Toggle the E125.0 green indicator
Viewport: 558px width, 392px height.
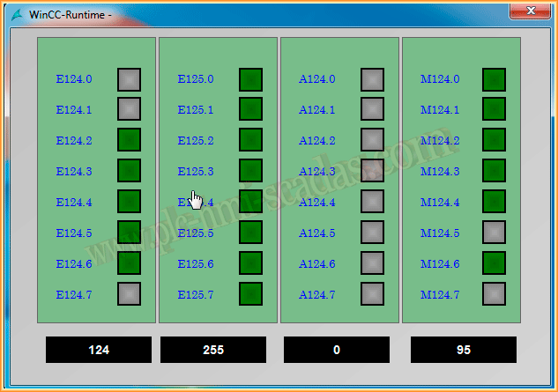(x=251, y=79)
